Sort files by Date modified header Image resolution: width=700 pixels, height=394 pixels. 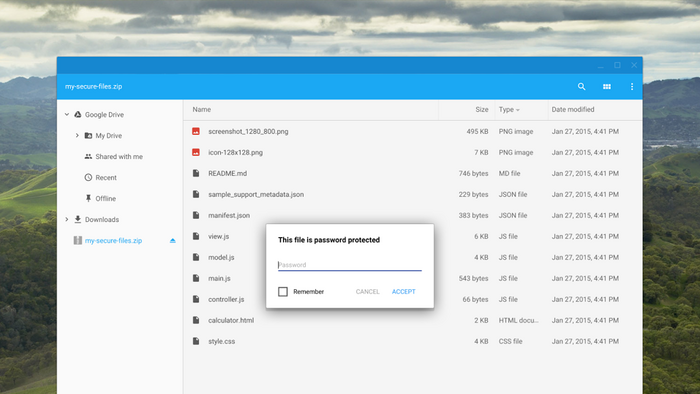point(573,109)
